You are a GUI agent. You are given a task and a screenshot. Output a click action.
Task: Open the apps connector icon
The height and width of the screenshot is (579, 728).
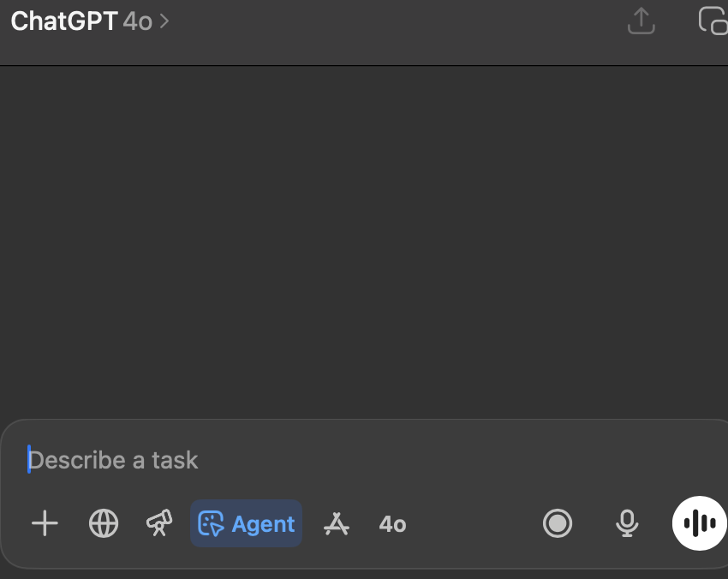click(337, 523)
